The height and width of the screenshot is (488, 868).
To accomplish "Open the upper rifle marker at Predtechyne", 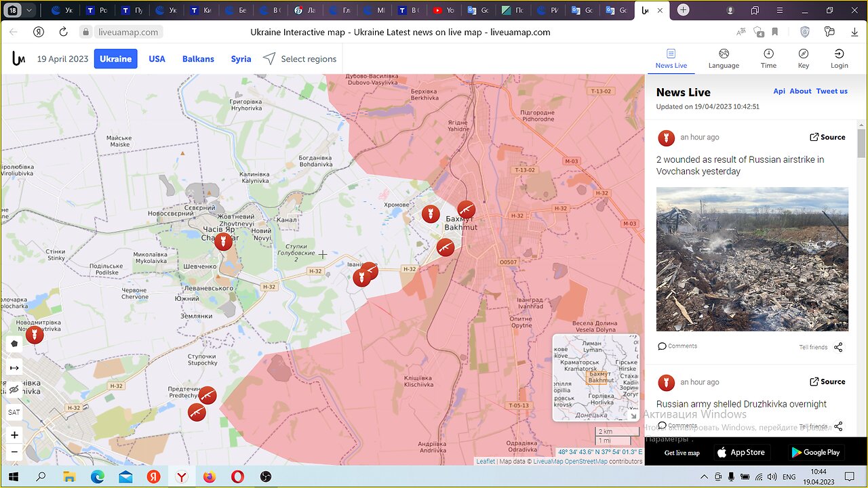I will pos(208,395).
